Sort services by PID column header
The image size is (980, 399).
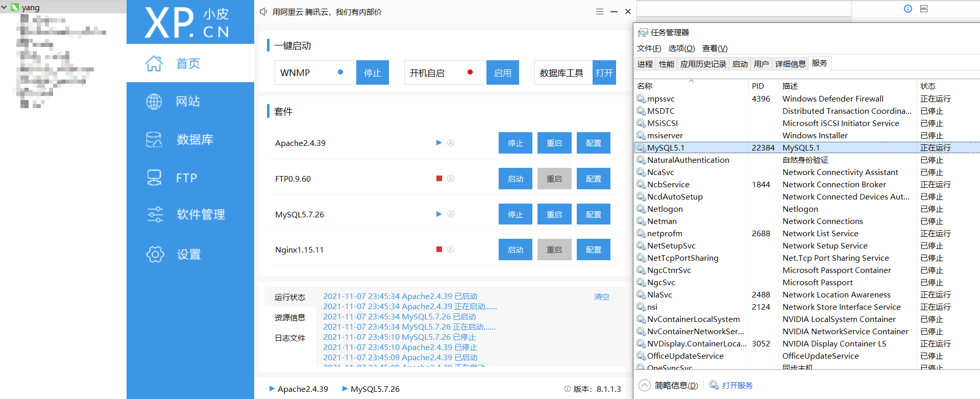pyautogui.click(x=764, y=86)
